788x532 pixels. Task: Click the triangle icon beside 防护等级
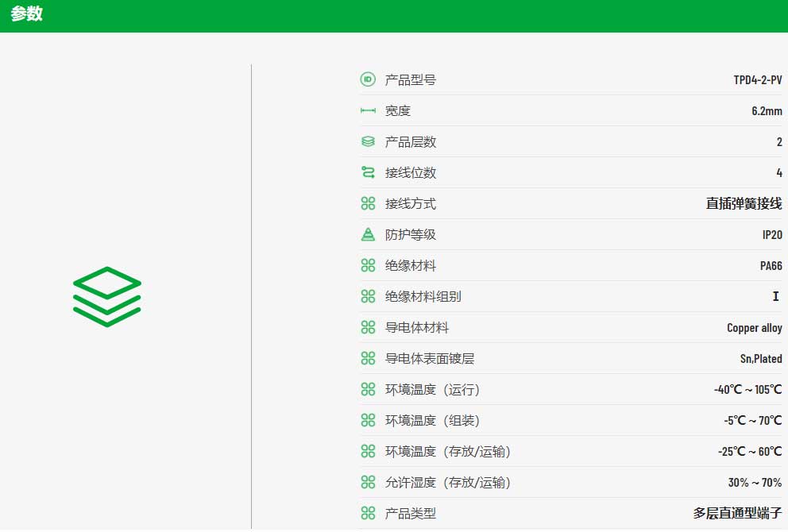(x=368, y=234)
